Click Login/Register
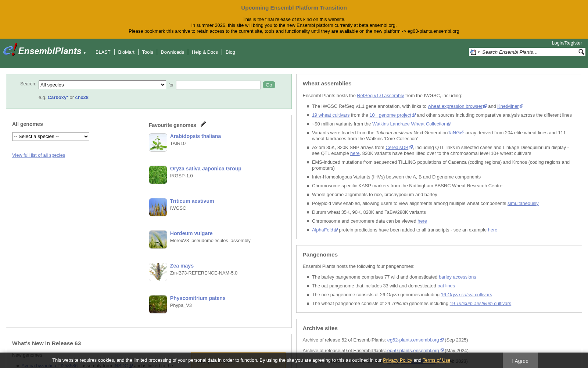This screenshot has height=368, width=588. [x=567, y=43]
